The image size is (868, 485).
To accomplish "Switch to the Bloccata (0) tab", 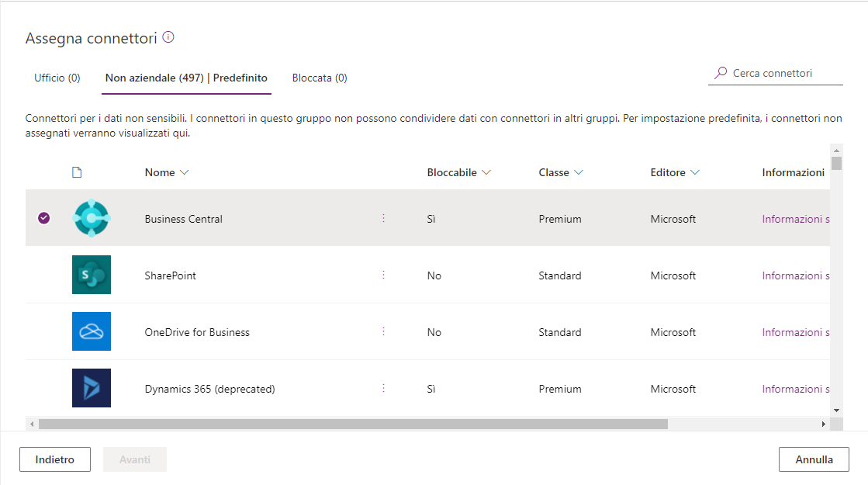I will [x=320, y=78].
